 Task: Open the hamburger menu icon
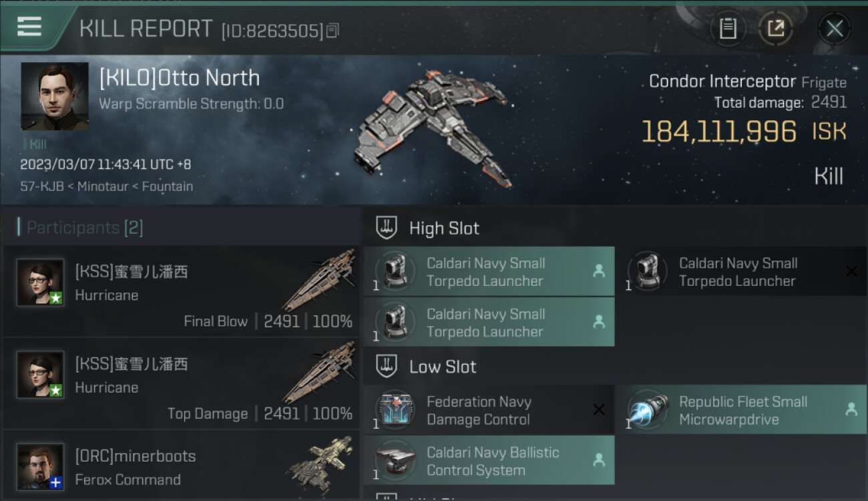click(29, 27)
